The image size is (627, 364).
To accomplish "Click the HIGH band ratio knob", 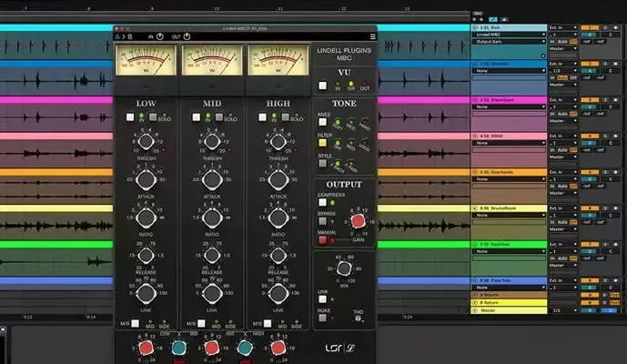I will 278,217.
